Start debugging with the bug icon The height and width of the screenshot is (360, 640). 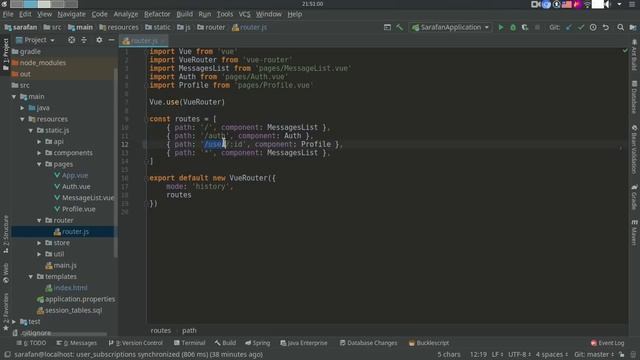pyautogui.click(x=513, y=27)
